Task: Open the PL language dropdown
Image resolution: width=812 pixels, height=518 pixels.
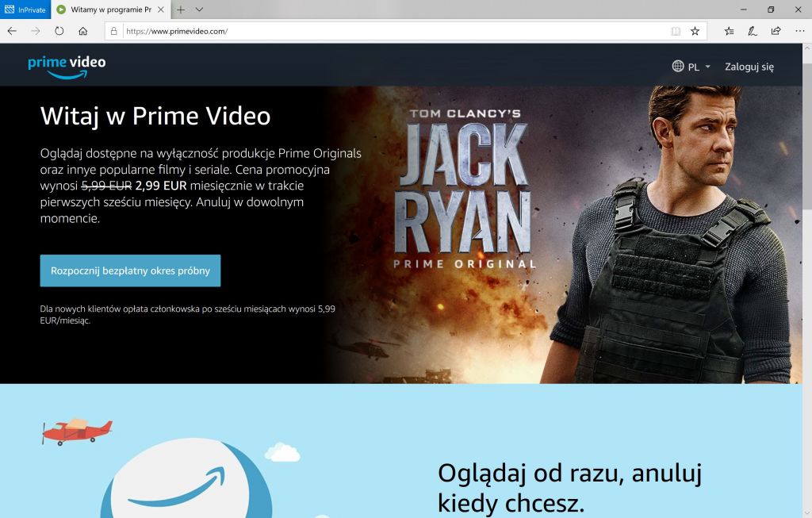Action: tap(698, 67)
